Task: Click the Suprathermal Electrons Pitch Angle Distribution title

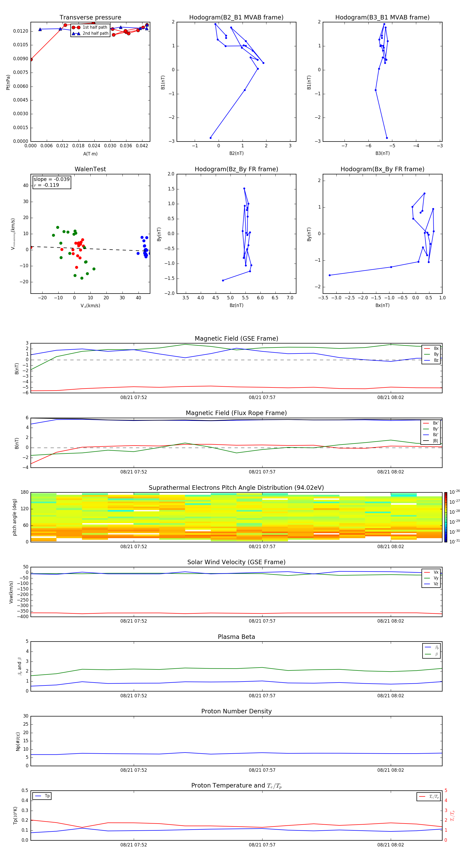Action: 236,488
